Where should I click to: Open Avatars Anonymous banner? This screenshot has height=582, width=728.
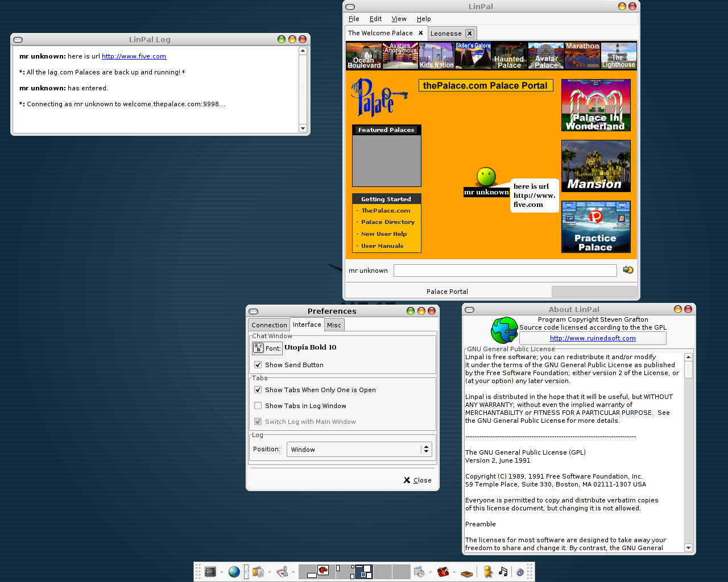(400, 56)
